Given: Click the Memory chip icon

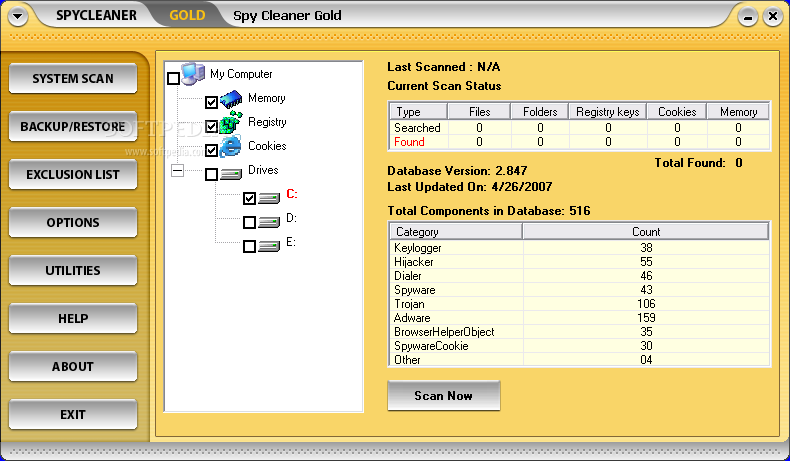Looking at the screenshot, I should coord(231,99).
